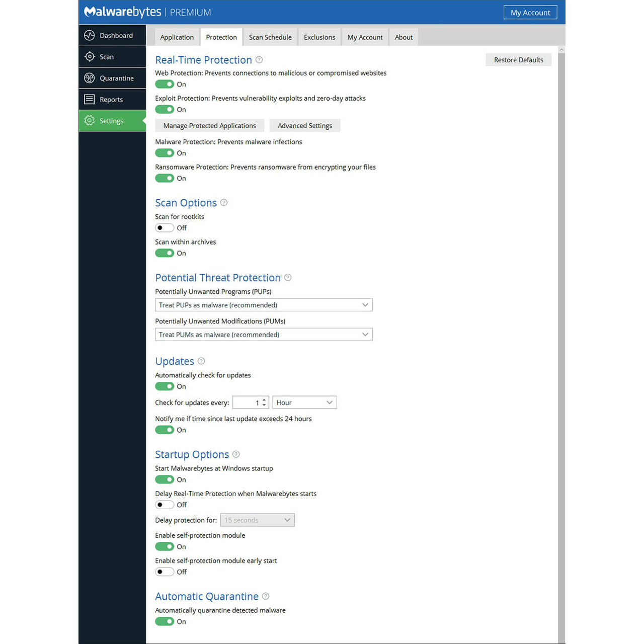Disable the Web Protection toggle
The width and height of the screenshot is (644, 644).
coord(165,84)
